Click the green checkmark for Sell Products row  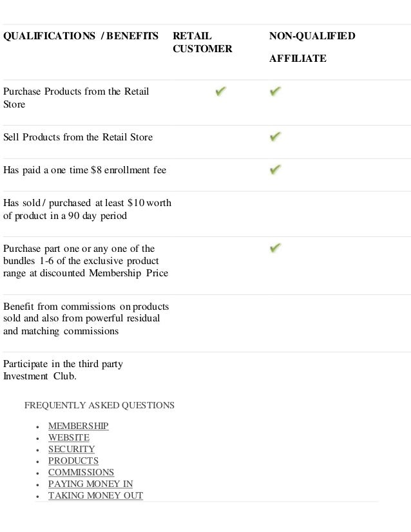275,137
